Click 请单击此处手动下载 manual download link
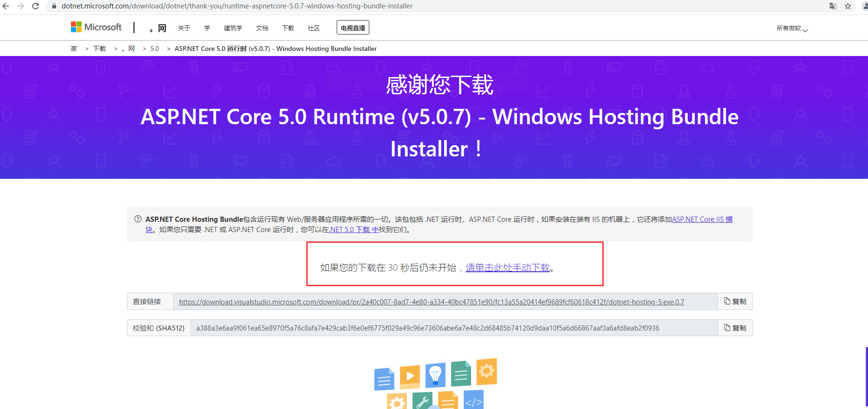The width and height of the screenshot is (868, 409). coord(508,268)
